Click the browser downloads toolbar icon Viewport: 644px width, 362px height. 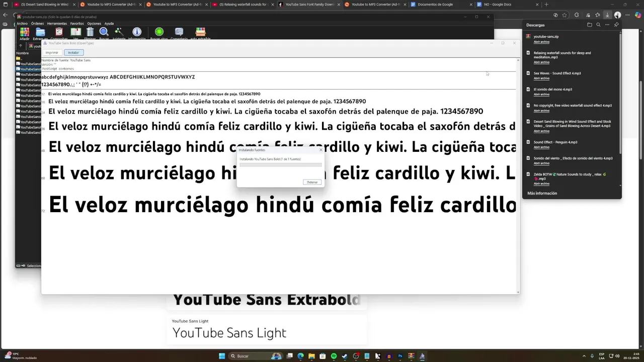point(607,15)
